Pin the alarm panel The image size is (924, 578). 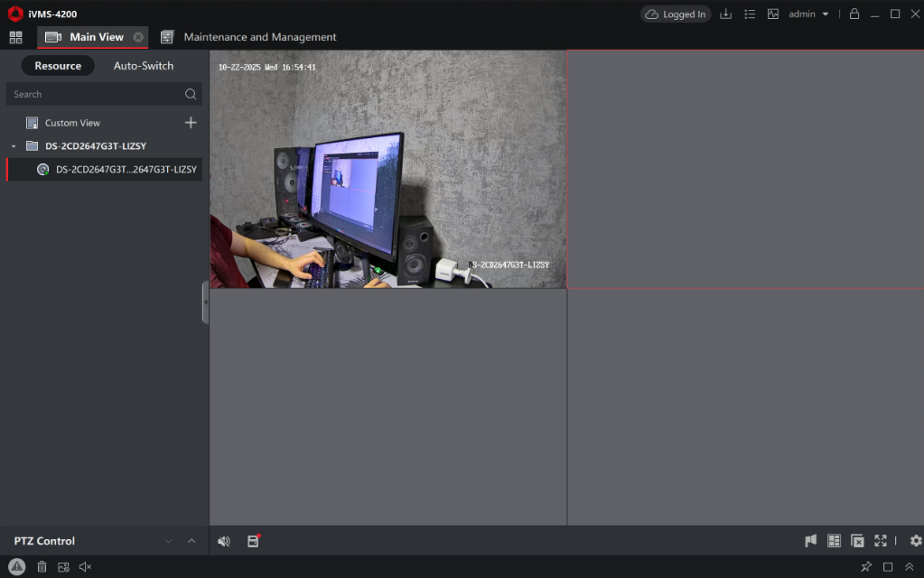click(x=866, y=567)
